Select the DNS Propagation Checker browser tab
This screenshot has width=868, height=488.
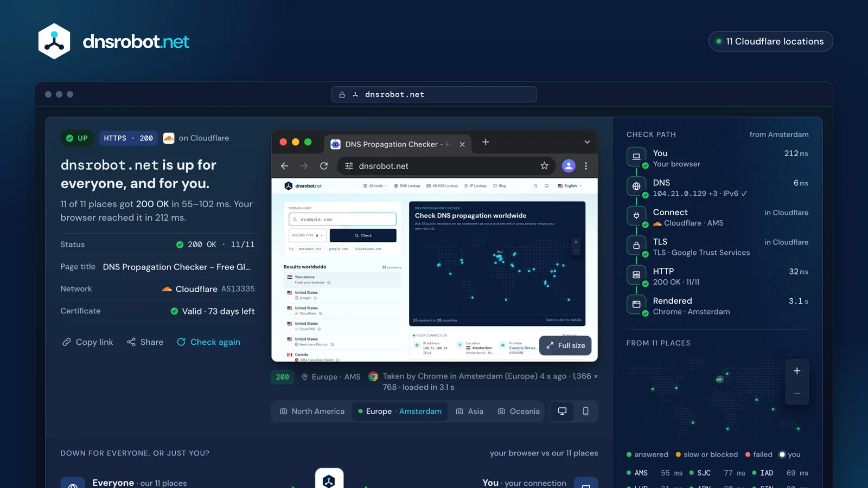398,144
